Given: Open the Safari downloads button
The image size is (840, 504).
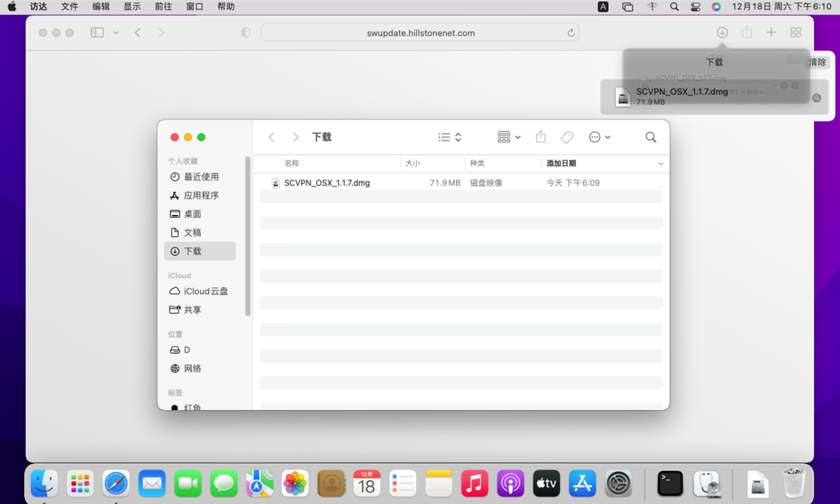Looking at the screenshot, I should (722, 33).
